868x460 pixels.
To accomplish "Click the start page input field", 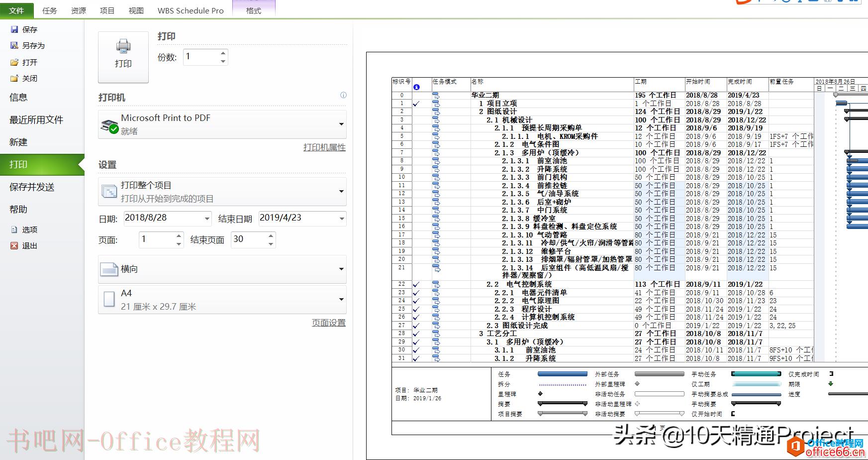I will (x=157, y=239).
